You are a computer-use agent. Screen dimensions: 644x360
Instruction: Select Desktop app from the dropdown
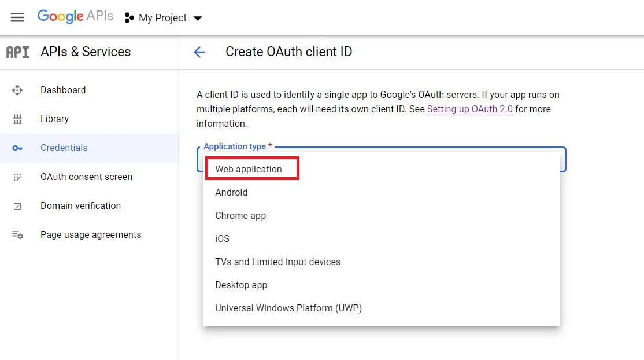coord(241,285)
